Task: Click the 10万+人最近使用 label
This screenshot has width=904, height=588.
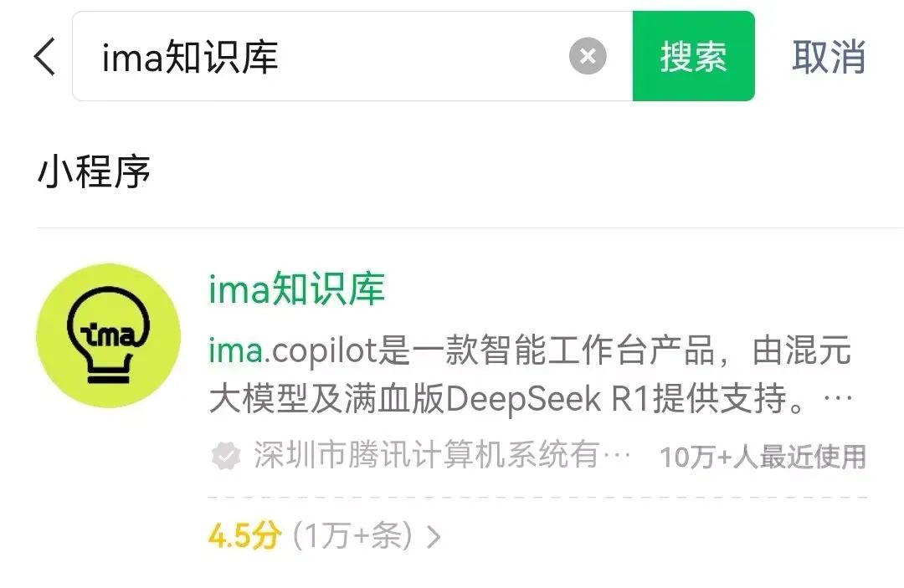Action: (x=763, y=457)
